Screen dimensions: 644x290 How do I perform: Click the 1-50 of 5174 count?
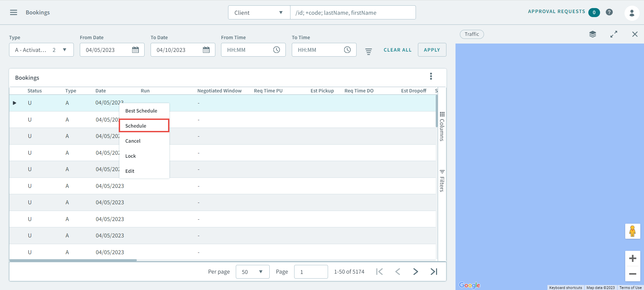(x=349, y=272)
